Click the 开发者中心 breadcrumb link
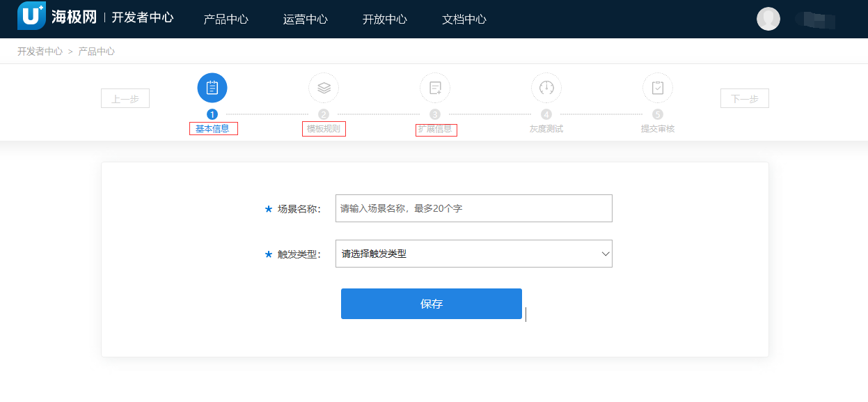868x402 pixels. (40, 52)
